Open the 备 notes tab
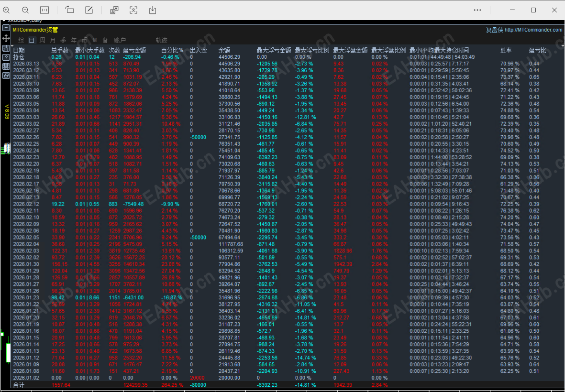 tap(105, 40)
